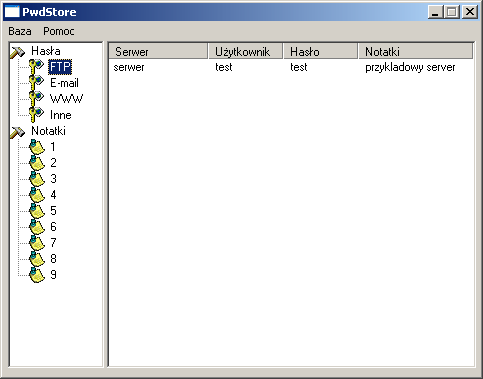Screen dimensions: 483x379
Task: Select the Inne password category
Action: 61,115
